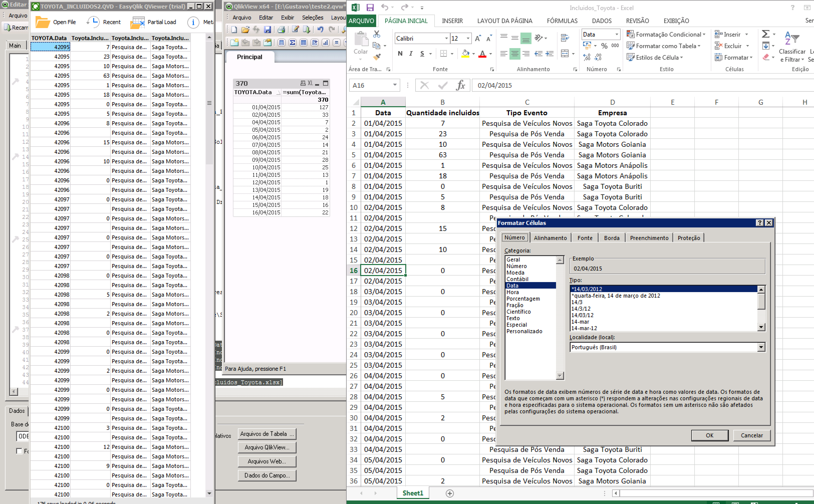This screenshot has height=504, width=814.
Task: Click the text orientation icon in Excel
Action: (x=538, y=38)
